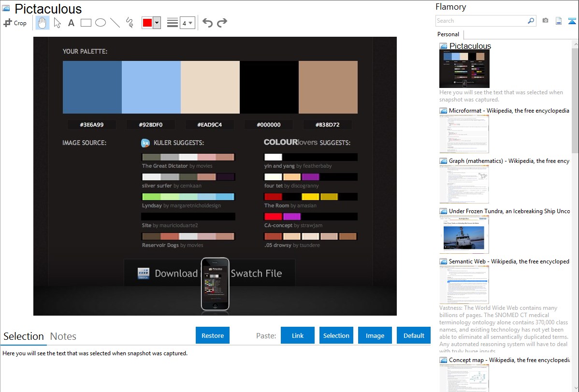
Task: Click the blue upward arrow icon
Action: pos(572,21)
